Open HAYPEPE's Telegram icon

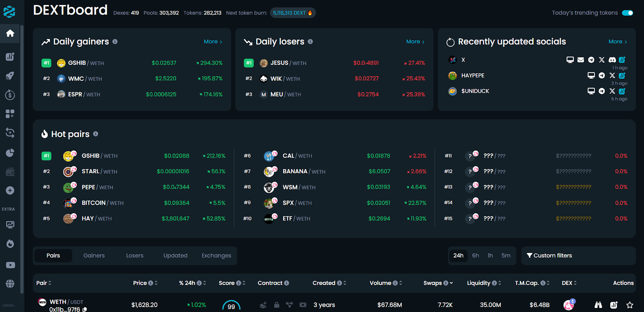pos(602,76)
